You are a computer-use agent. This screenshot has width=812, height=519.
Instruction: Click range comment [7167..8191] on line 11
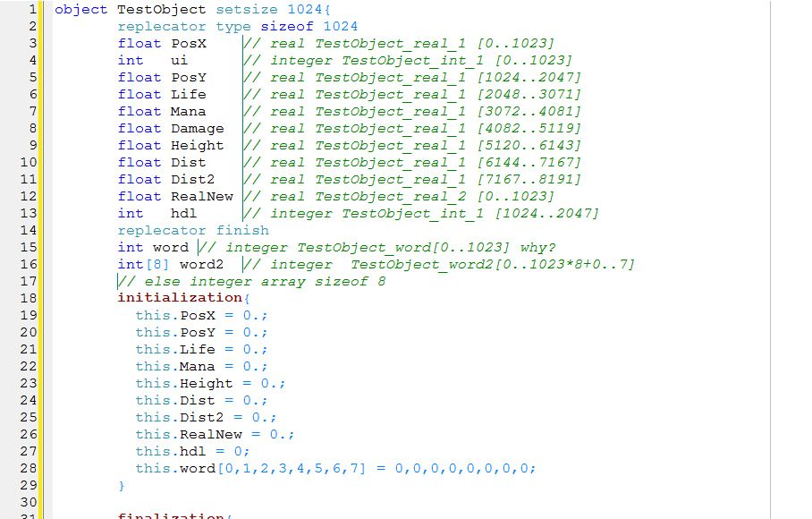click(529, 179)
